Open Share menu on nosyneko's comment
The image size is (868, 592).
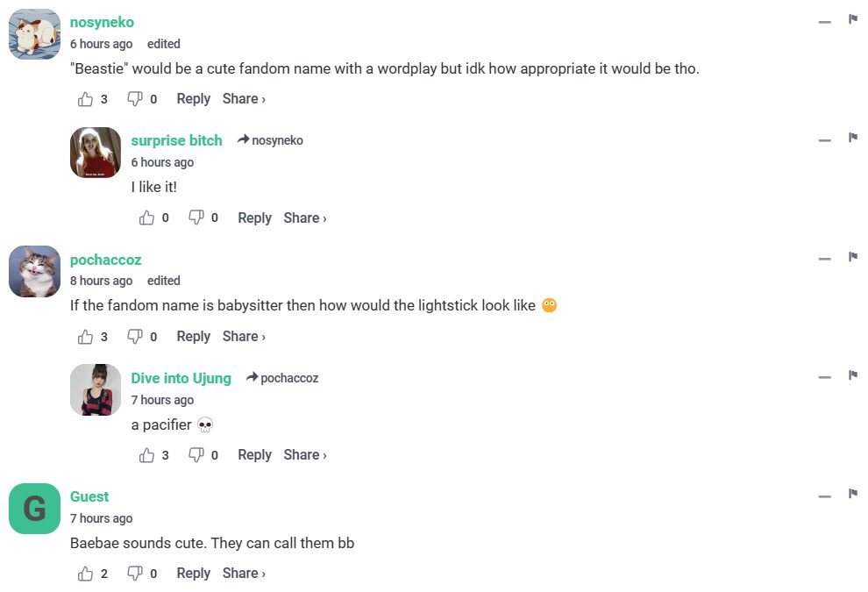click(244, 99)
